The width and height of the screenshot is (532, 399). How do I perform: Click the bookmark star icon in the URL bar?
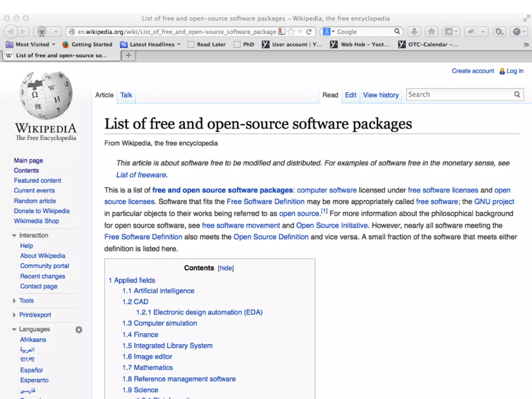291,32
